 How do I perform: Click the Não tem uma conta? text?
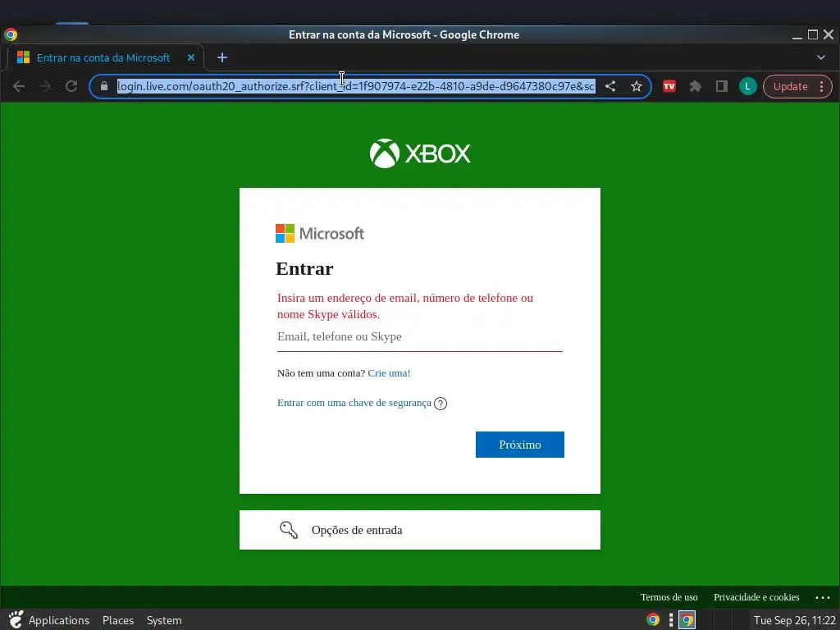[321, 373]
